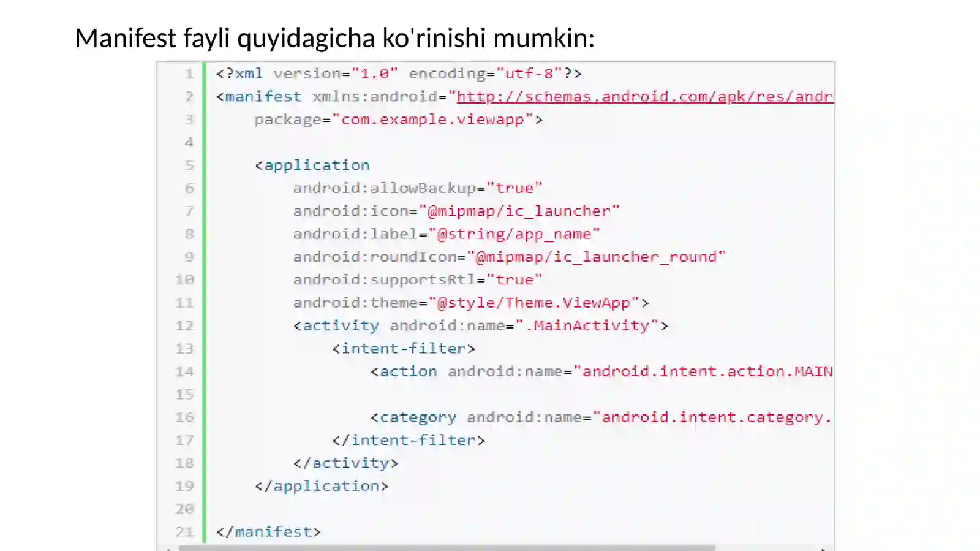This screenshot has width=980, height=551.
Task: Click the android:roundIcon attribute line
Action: (x=509, y=257)
